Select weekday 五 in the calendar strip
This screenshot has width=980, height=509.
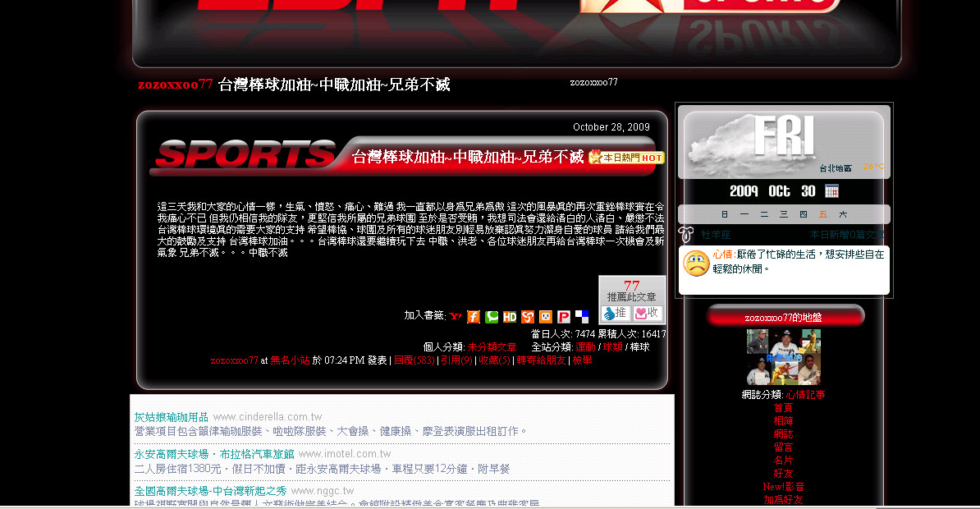coord(822,214)
